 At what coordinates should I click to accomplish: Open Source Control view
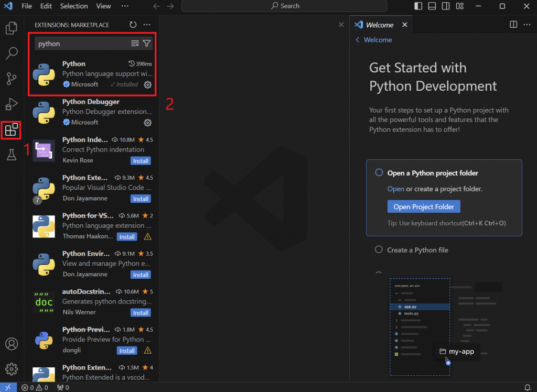(x=12, y=79)
